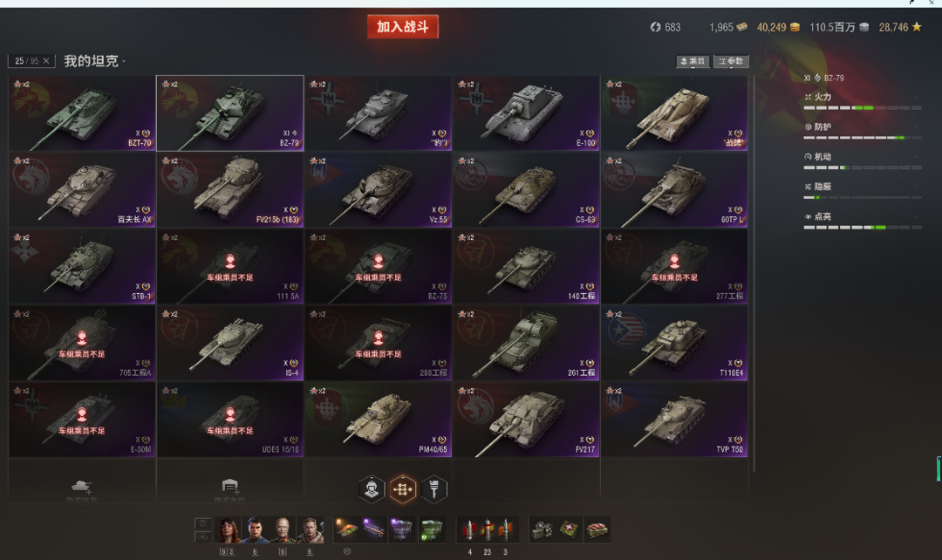Toggle the 乘员 crew filter button
This screenshot has width=942, height=560.
[x=693, y=61]
